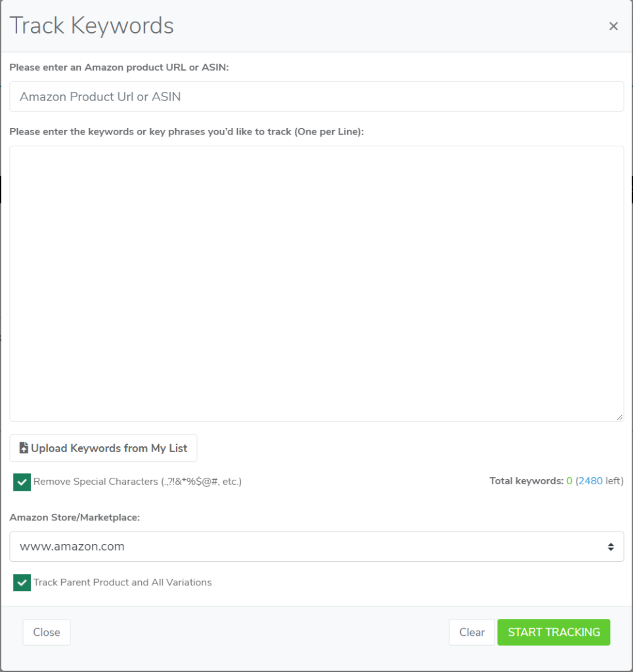Focus the Amazon Product Url or ASIN field
The height and width of the screenshot is (672, 633).
pos(316,96)
